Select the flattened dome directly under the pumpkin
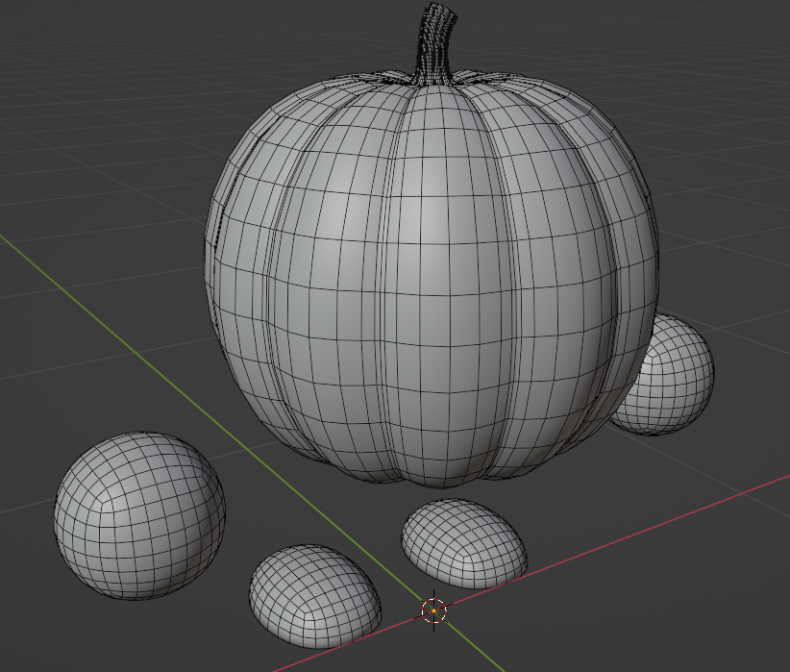 point(464,543)
